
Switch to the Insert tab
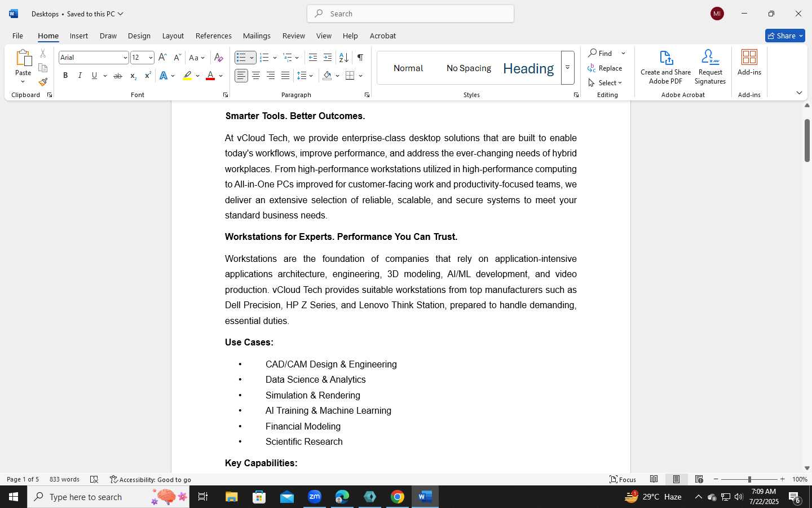tap(79, 36)
